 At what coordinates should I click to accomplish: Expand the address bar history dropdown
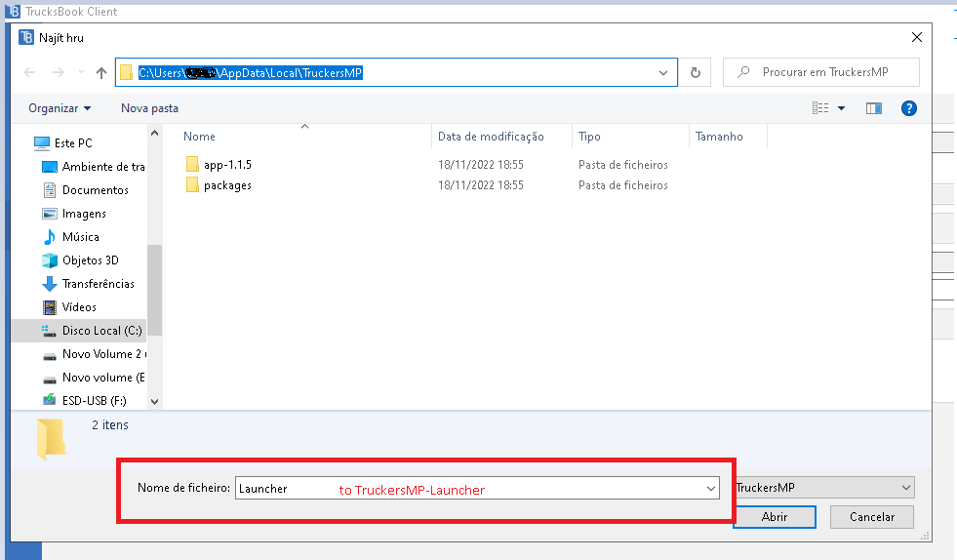tap(664, 73)
